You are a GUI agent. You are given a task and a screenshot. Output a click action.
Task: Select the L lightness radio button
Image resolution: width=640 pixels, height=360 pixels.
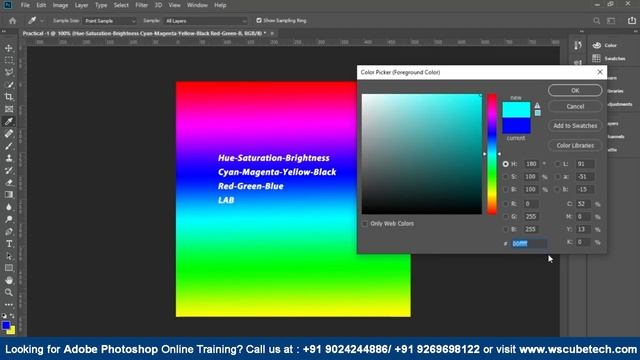click(x=558, y=164)
